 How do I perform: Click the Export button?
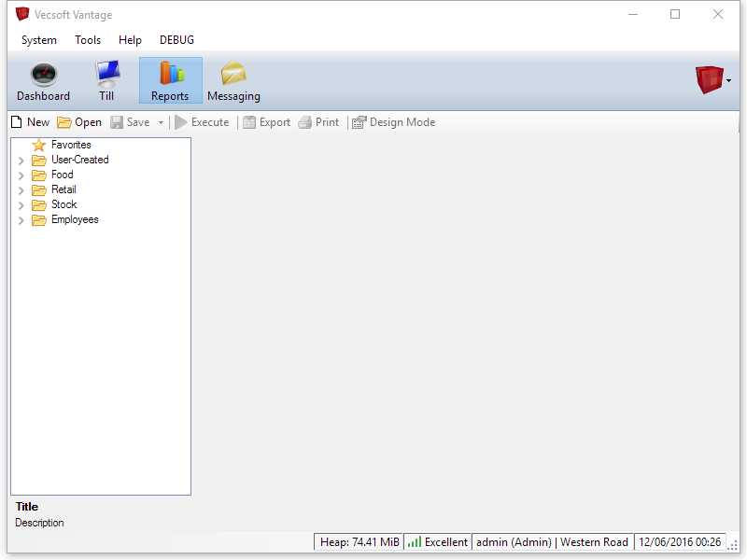266,122
